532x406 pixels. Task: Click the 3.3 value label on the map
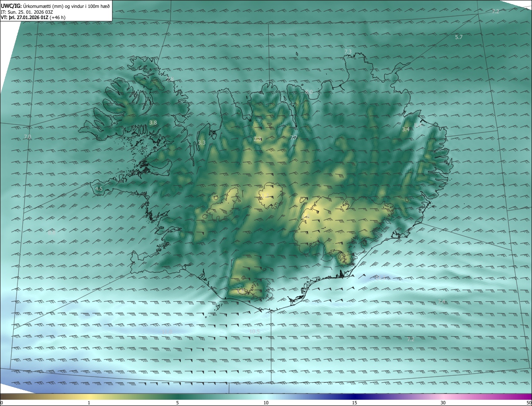(x=202, y=142)
